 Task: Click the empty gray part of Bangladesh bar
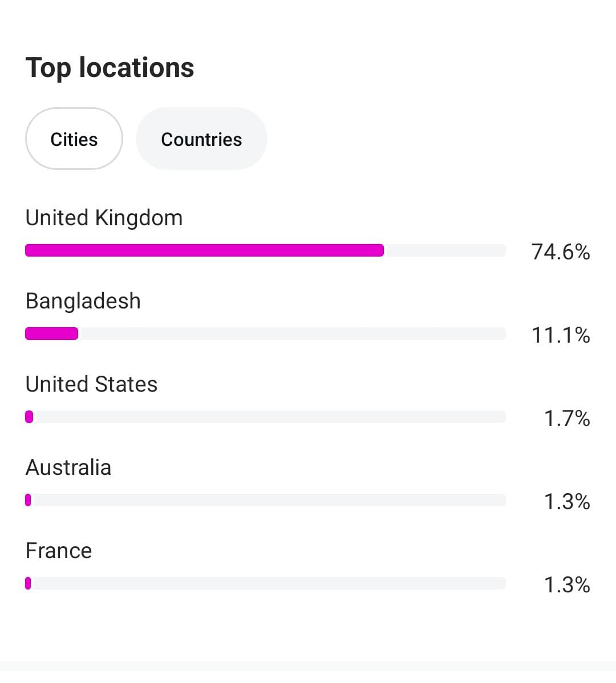pos(291,334)
